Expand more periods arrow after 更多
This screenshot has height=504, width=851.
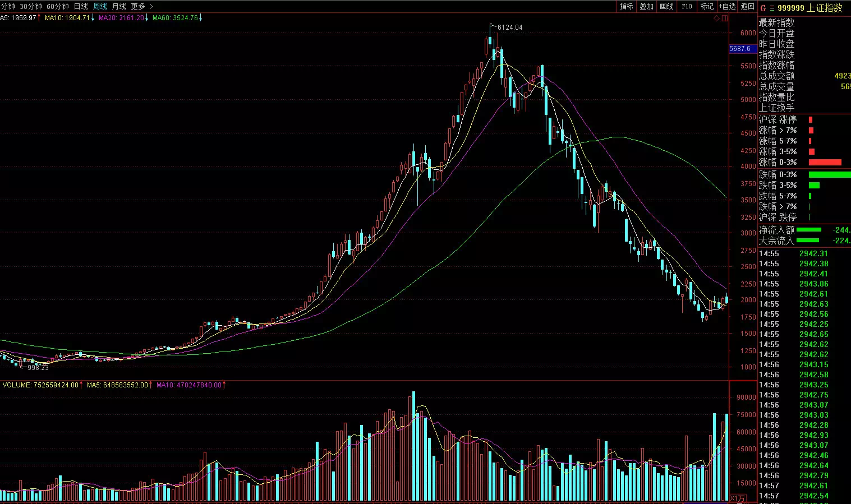(151, 6)
